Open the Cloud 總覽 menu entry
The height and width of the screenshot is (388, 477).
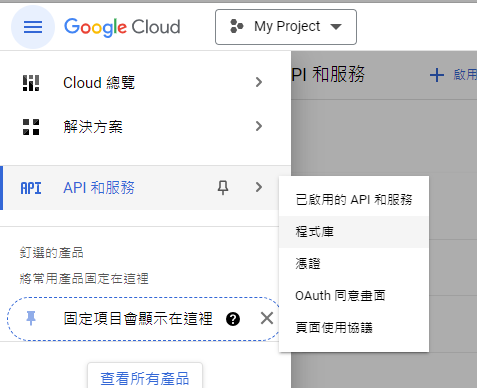click(x=145, y=82)
